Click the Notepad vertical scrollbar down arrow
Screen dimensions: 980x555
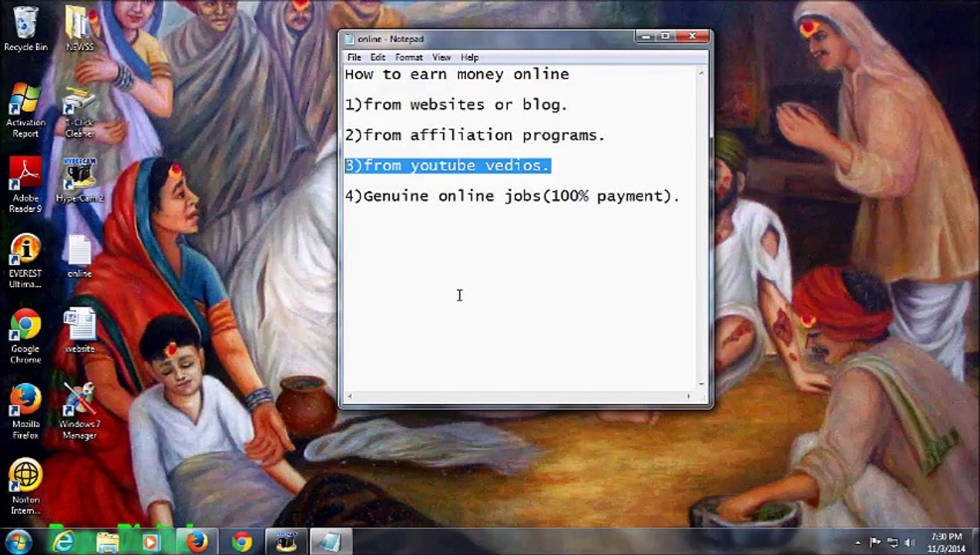(x=701, y=384)
